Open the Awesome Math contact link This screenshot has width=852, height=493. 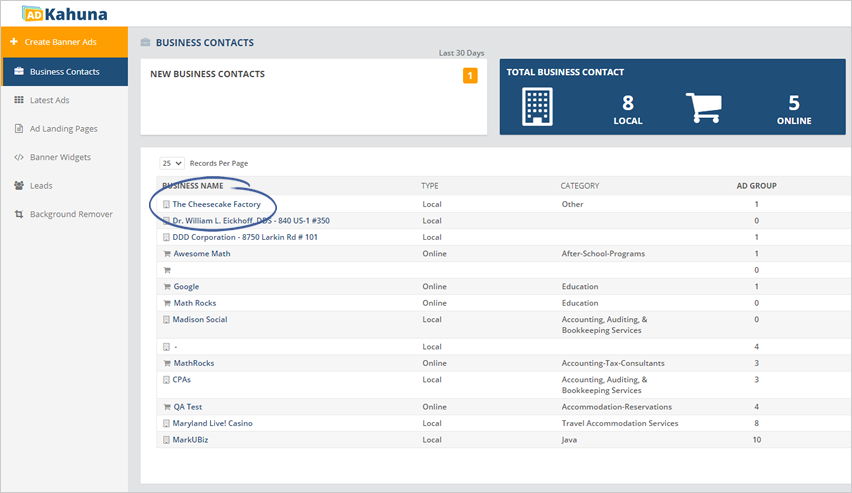(x=202, y=254)
